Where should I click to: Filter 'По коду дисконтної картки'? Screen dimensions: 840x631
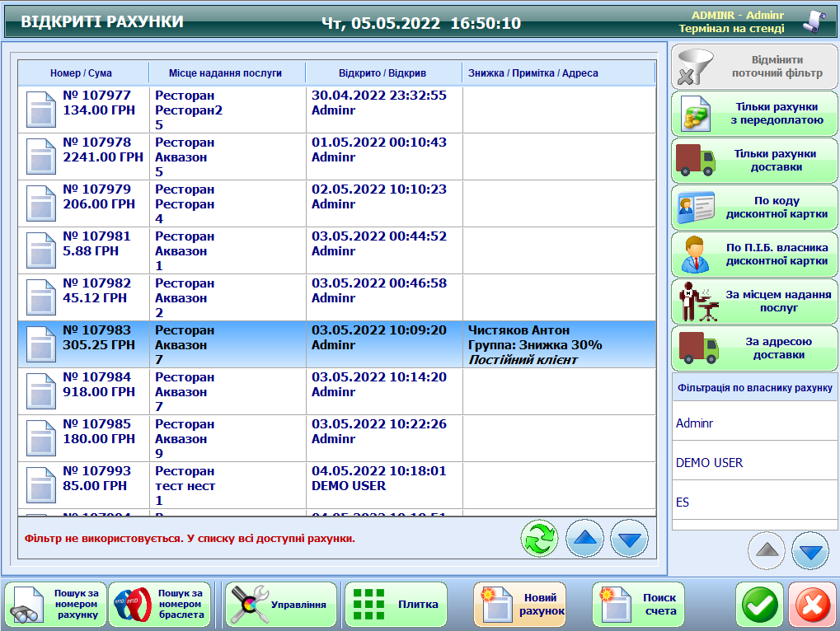(753, 208)
